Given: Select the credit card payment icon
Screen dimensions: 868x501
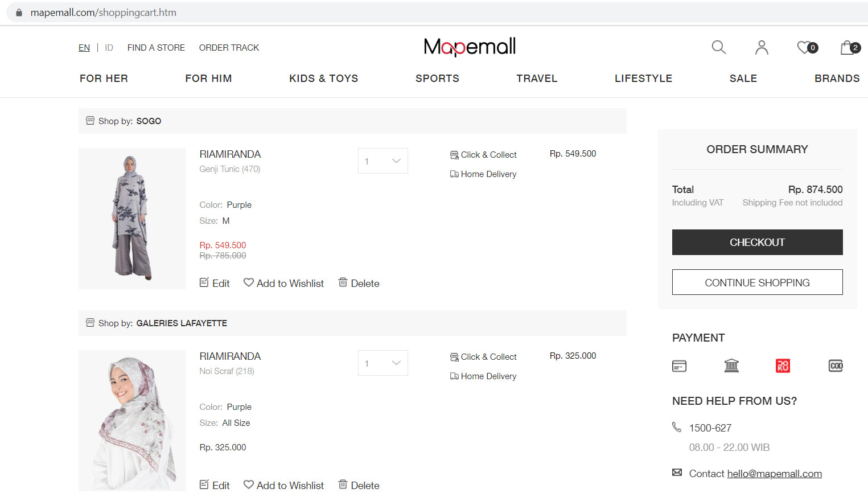Looking at the screenshot, I should (x=679, y=366).
